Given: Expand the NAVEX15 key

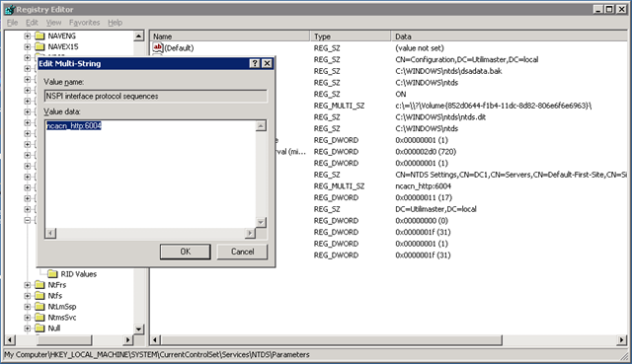Looking at the screenshot, I should pyautogui.click(x=27, y=46).
